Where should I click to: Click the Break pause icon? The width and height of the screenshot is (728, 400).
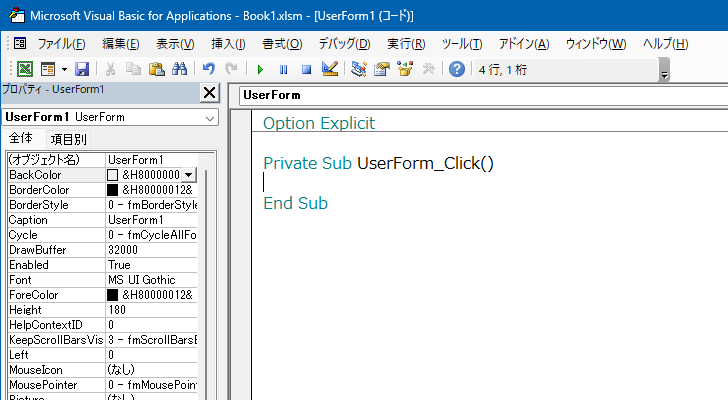coord(283,70)
